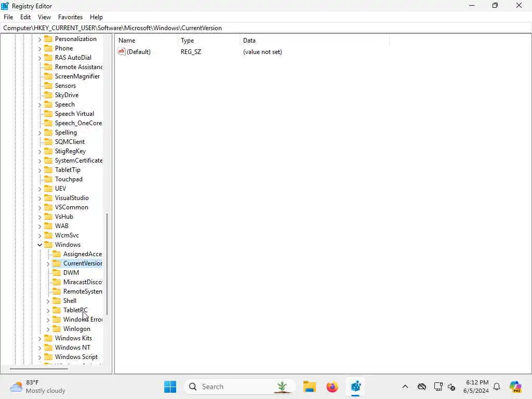Expand the Speech key

[39, 105]
